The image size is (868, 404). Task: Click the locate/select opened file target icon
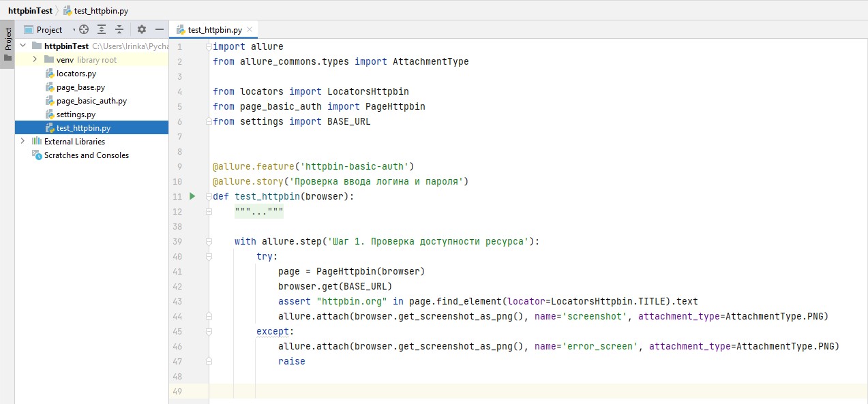click(x=84, y=29)
